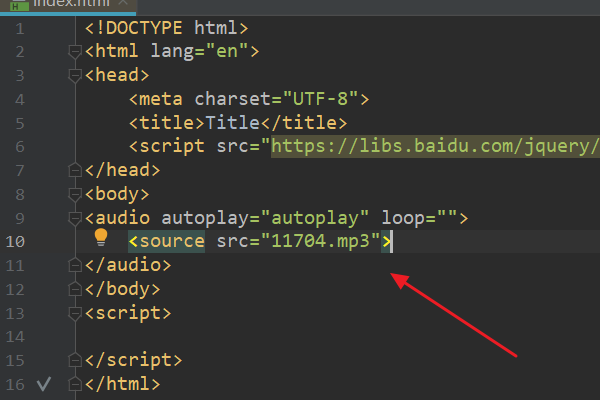Click fold marker at closing </head> tag
600x400 pixels.
tap(73, 170)
